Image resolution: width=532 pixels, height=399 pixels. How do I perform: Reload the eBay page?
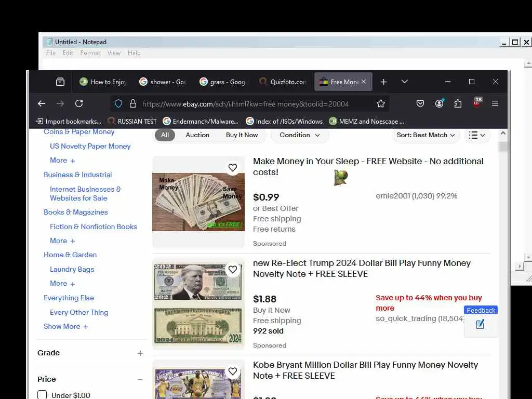coord(79,103)
